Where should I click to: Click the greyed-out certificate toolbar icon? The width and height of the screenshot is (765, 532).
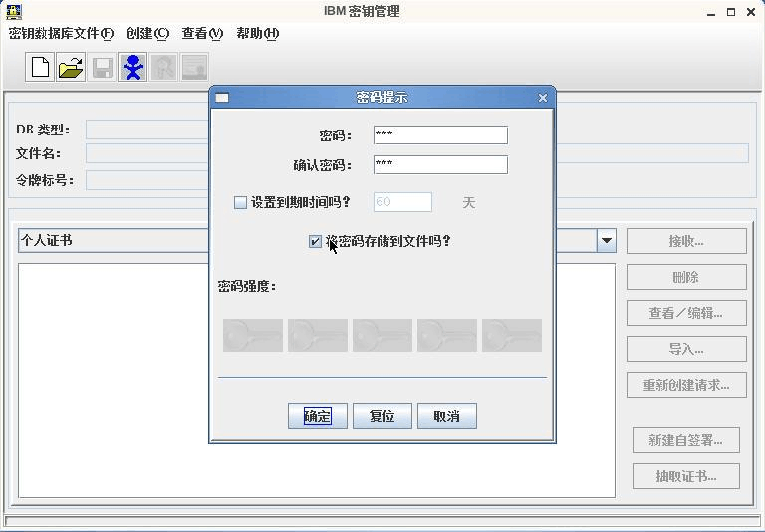click(194, 67)
